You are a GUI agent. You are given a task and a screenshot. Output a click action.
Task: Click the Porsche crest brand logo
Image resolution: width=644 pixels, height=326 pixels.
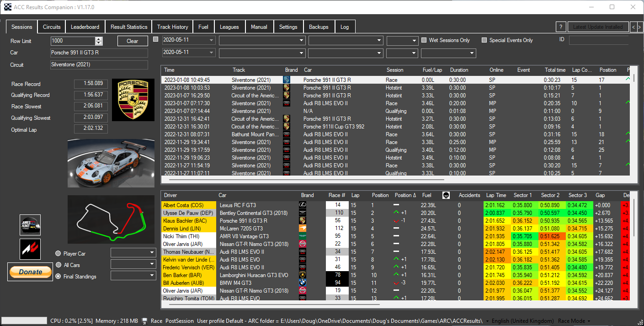click(x=133, y=100)
